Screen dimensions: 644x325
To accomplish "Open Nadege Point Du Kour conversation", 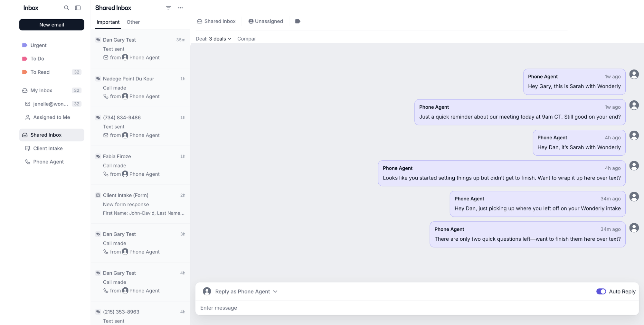I will [141, 88].
